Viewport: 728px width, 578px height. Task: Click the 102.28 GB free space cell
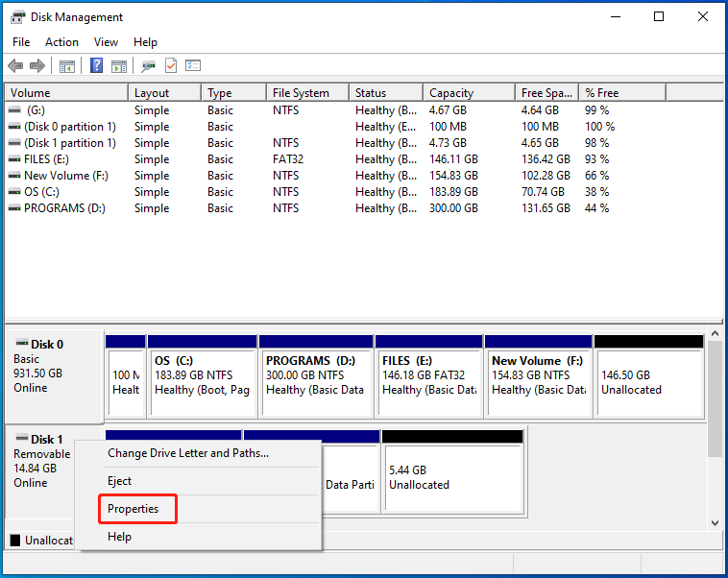point(546,176)
